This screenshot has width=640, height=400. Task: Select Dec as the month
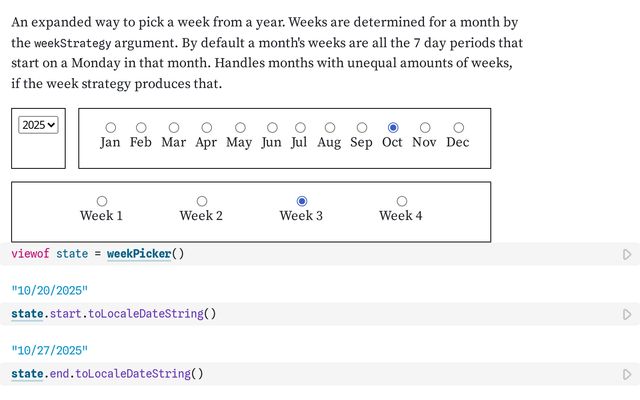tap(458, 128)
